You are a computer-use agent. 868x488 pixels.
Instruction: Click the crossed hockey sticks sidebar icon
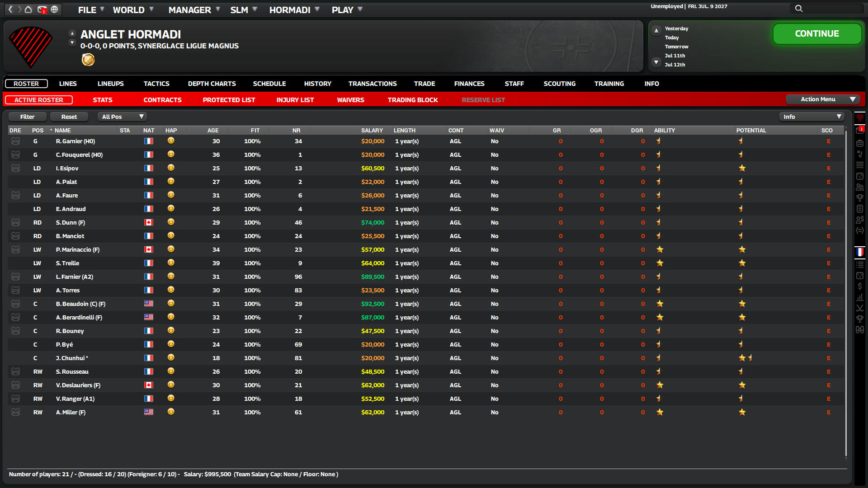(860, 307)
